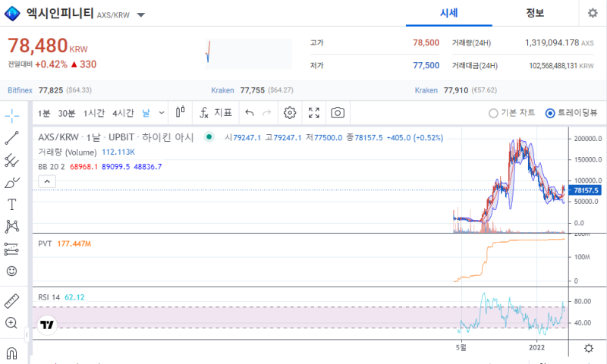Select the 1시간 interval
The image size is (607, 364).
click(x=94, y=113)
